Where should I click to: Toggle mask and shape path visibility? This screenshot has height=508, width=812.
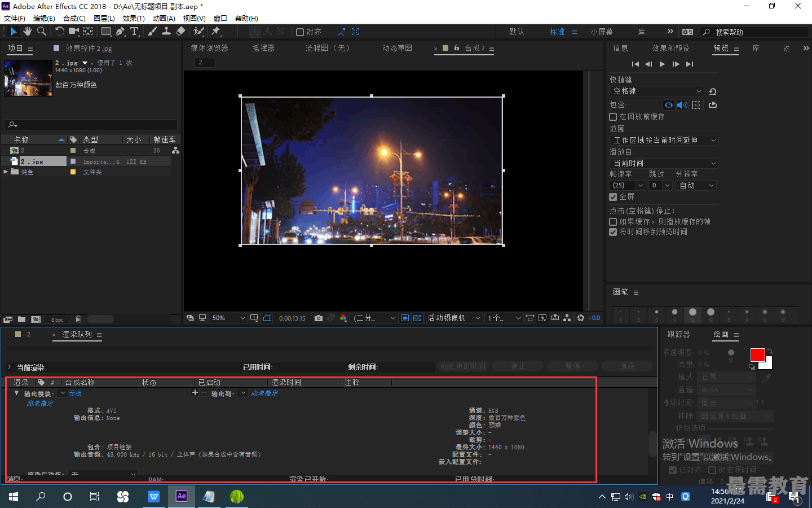(x=267, y=318)
